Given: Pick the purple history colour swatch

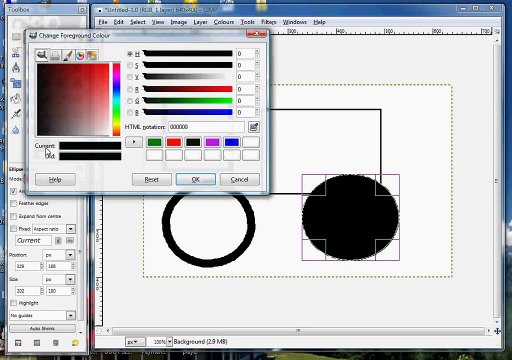Looking at the screenshot, I should 212,142.
